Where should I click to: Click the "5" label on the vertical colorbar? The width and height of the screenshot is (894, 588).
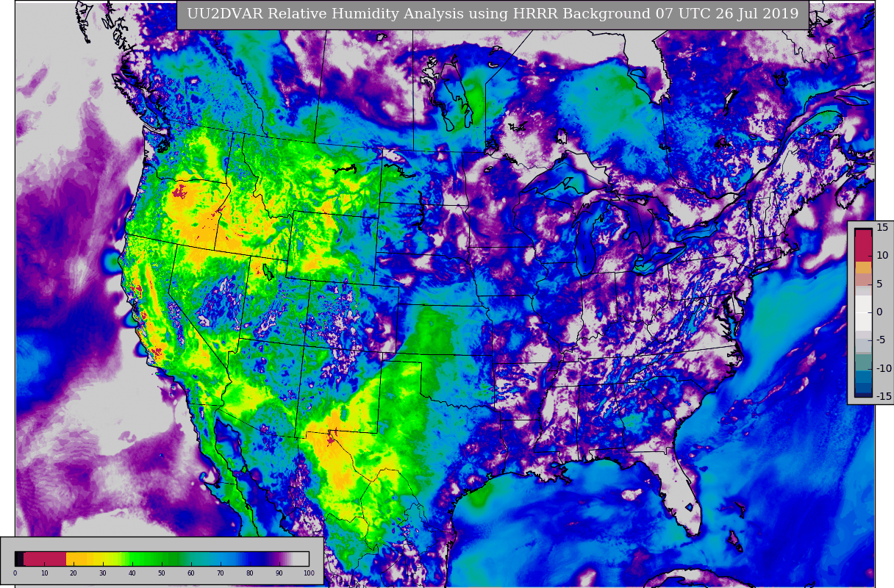click(880, 284)
